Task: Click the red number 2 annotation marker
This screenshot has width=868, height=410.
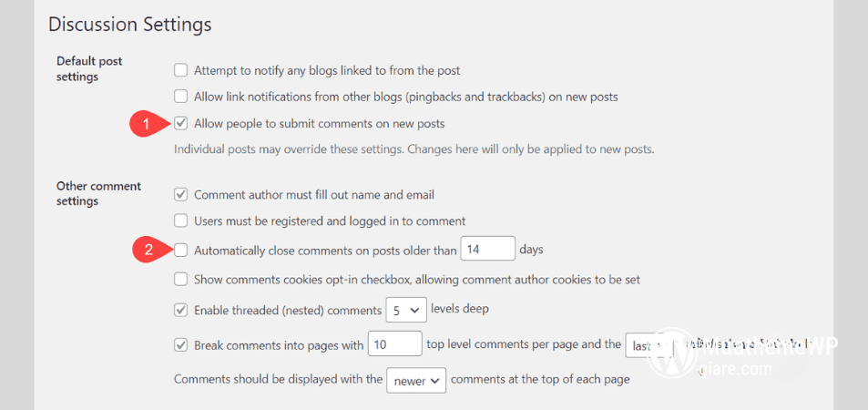Action: [x=148, y=250]
